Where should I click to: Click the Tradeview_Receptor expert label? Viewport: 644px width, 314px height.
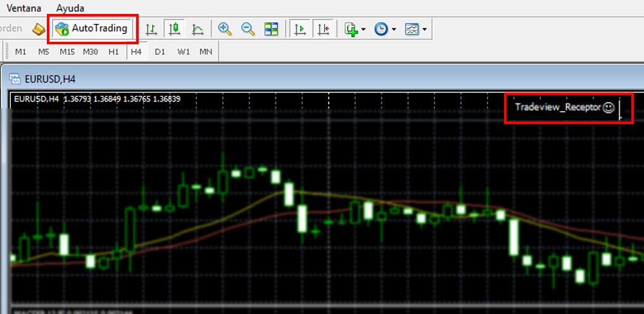(558, 108)
